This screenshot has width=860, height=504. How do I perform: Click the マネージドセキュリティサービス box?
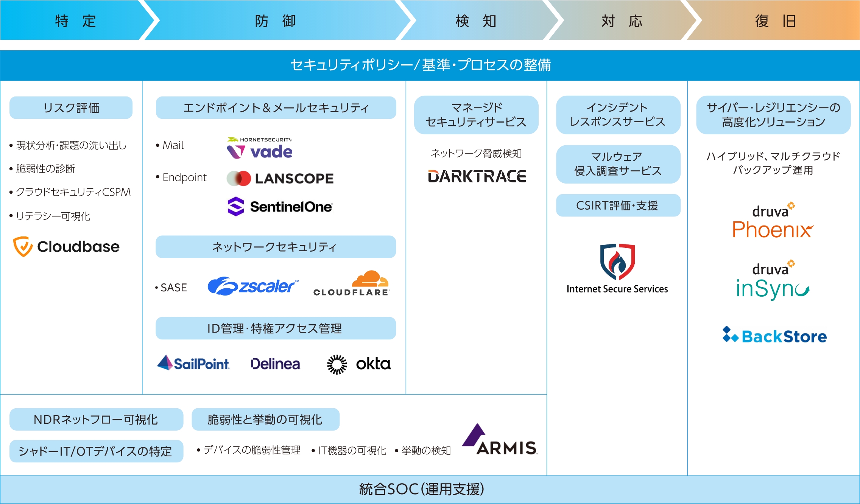click(476, 115)
